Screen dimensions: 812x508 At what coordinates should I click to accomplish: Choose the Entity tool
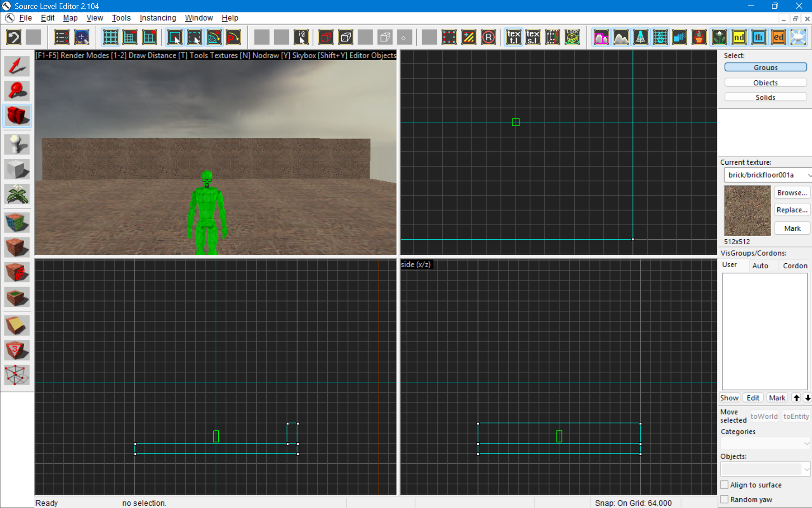point(17,144)
